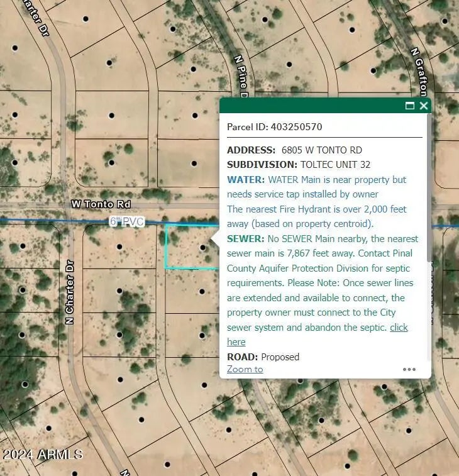
Task: Click the 'Zoom to' link
Action: pos(245,369)
